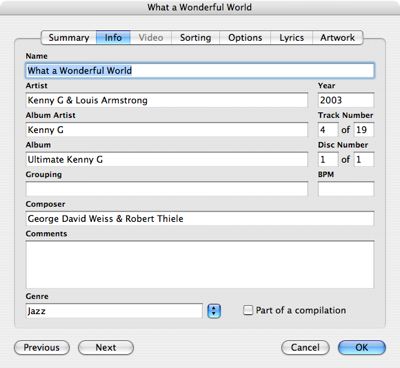Click the Name field with What a Wonderful World
400x368 pixels.
tap(200, 71)
